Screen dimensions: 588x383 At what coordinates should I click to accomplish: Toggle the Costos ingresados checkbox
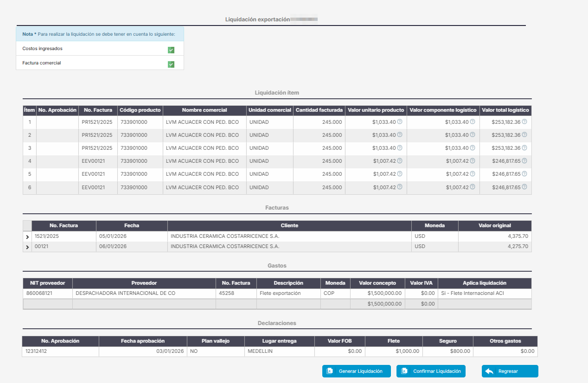pyautogui.click(x=171, y=50)
